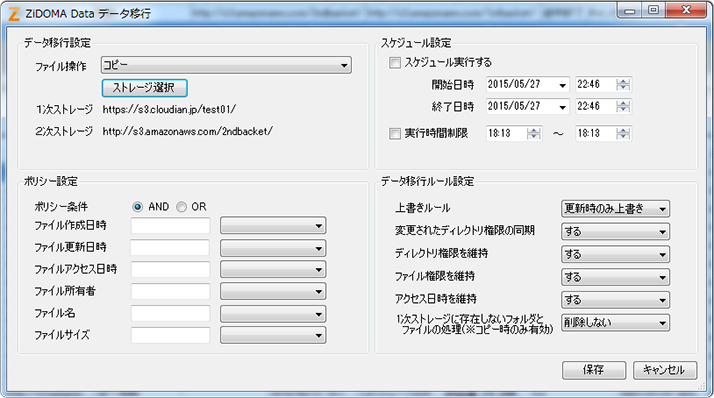Viewport: 714px width, 398px height.
Task: Click the 終了日時 time spinner arrows
Action: pyautogui.click(x=623, y=107)
